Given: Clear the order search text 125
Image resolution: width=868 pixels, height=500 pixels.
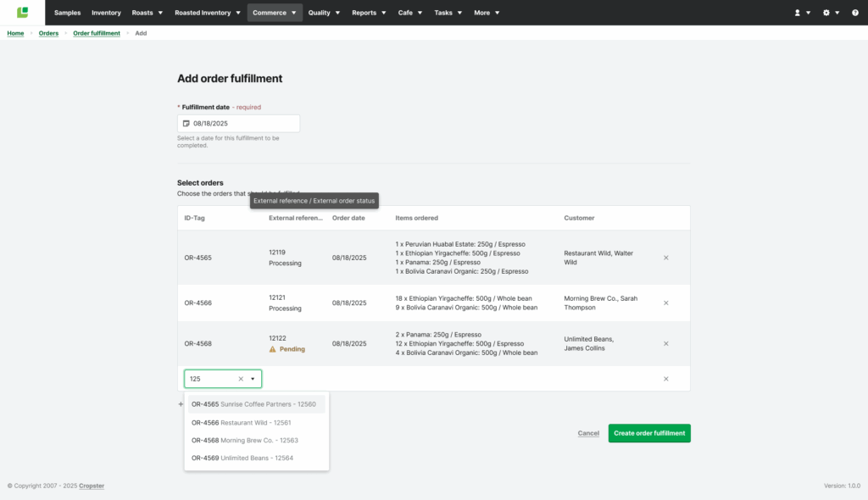Looking at the screenshot, I should [241, 379].
